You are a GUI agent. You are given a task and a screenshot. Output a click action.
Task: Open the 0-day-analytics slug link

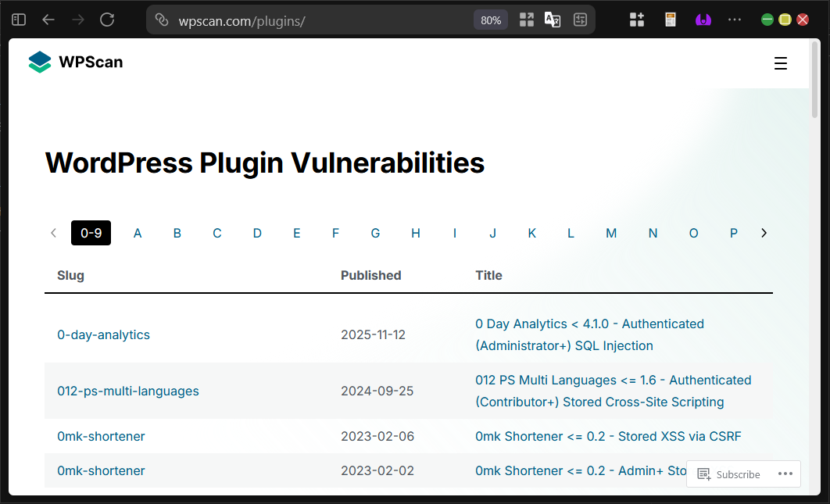coord(104,334)
